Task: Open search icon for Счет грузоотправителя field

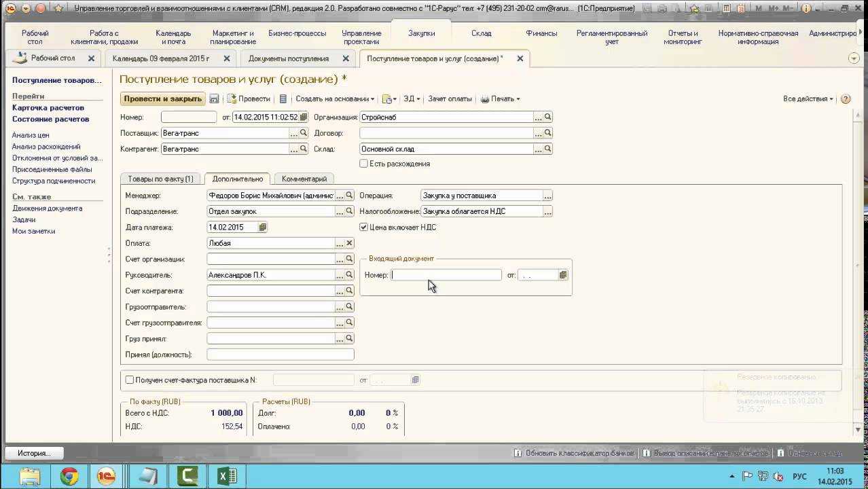Action: (x=350, y=323)
